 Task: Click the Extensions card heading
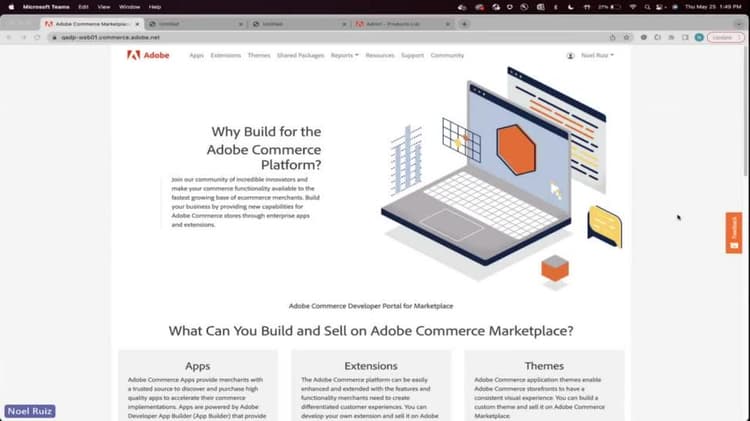pos(371,366)
